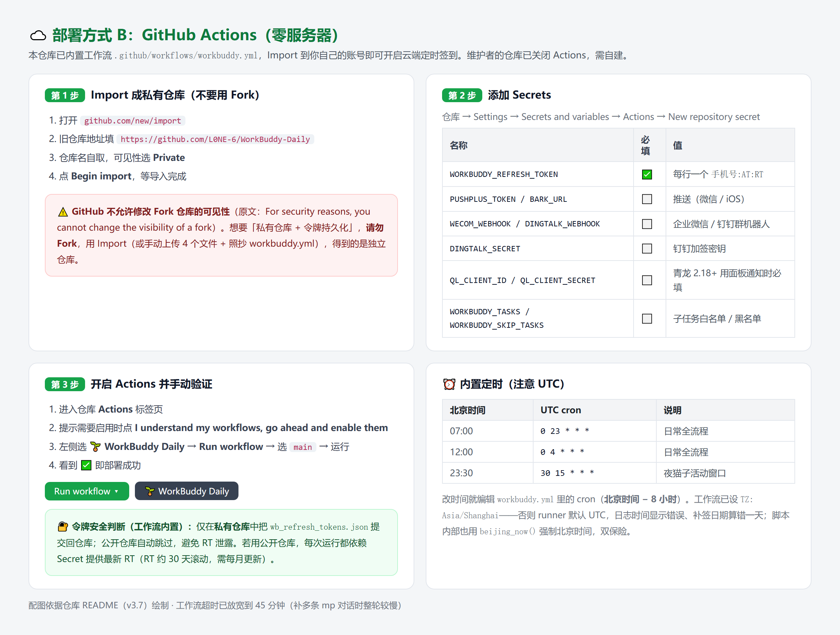Click the 夜猫子活动窗口 description cell
The width and height of the screenshot is (840, 635).
tap(725, 473)
